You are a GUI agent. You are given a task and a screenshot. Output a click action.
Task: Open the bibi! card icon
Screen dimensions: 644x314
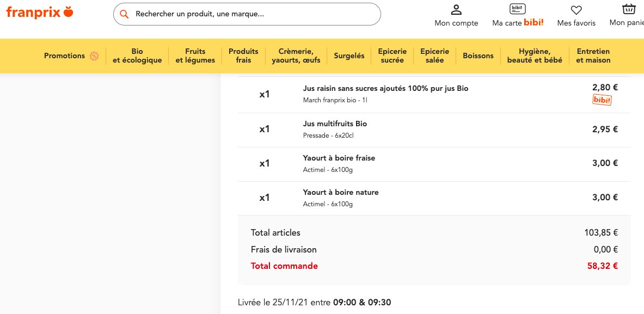[518, 9]
